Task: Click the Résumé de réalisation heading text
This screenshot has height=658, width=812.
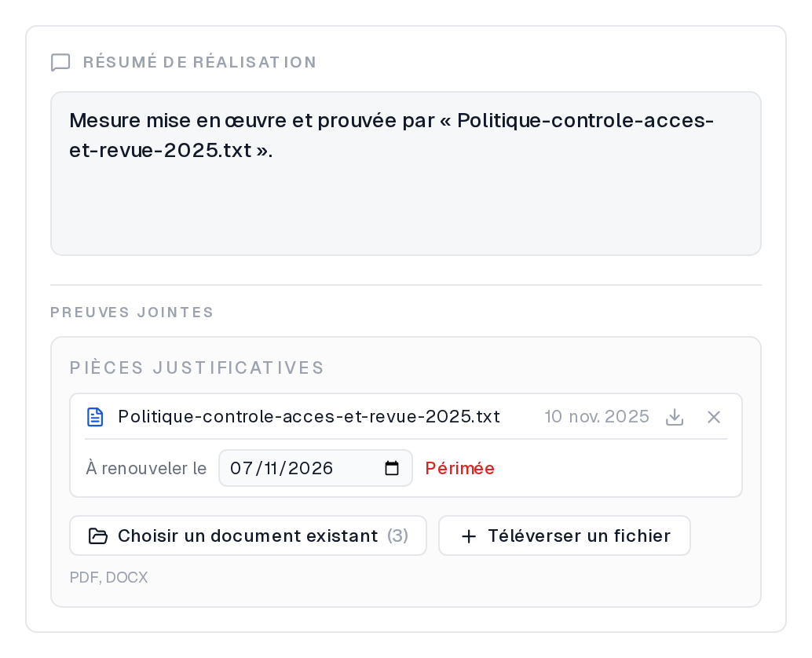Action: tap(200, 63)
